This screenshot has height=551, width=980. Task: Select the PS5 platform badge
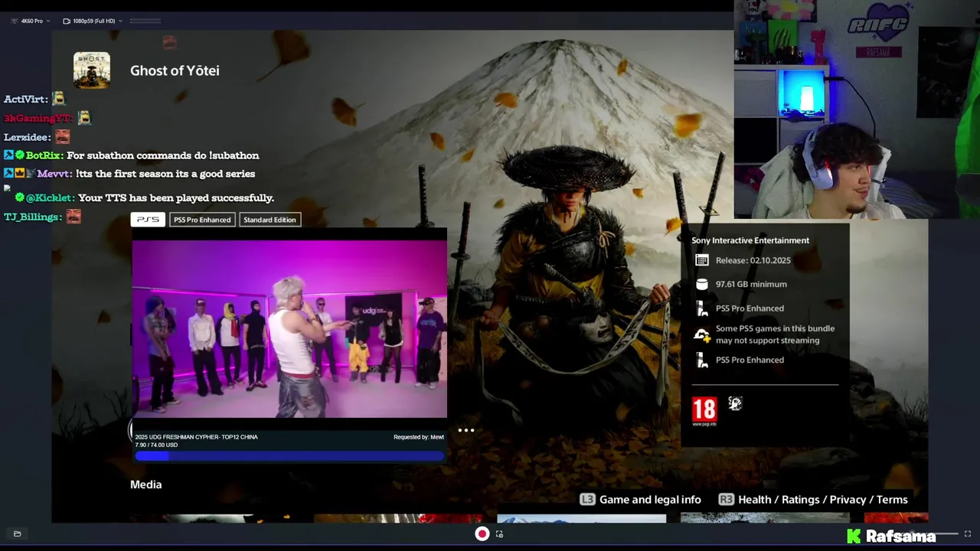coord(148,220)
